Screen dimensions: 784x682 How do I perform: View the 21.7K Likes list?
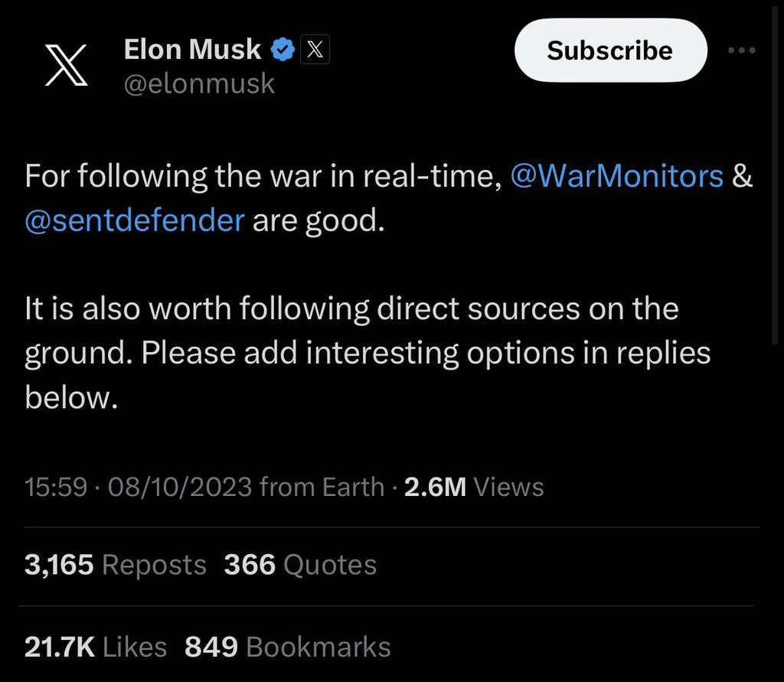pos(96,647)
